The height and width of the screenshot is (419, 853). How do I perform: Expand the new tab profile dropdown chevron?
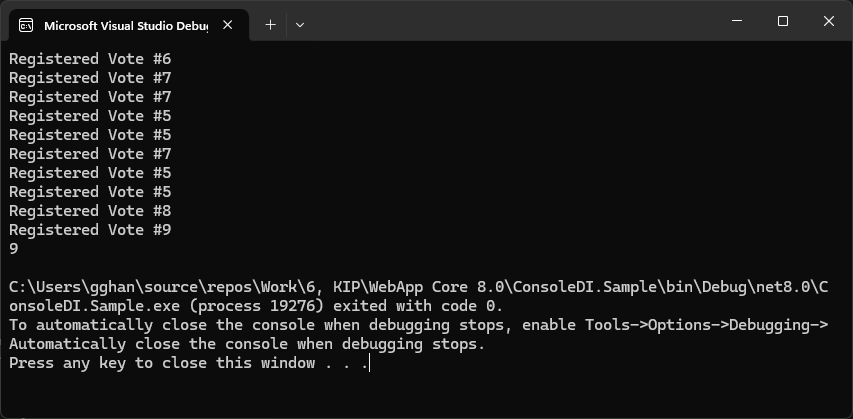(300, 24)
